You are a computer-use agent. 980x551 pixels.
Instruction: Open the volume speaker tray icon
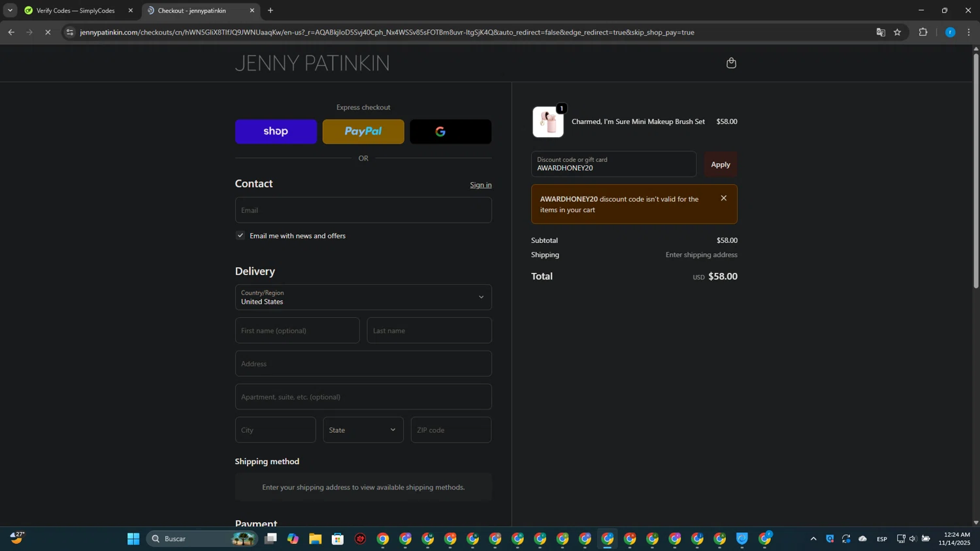pyautogui.click(x=913, y=539)
